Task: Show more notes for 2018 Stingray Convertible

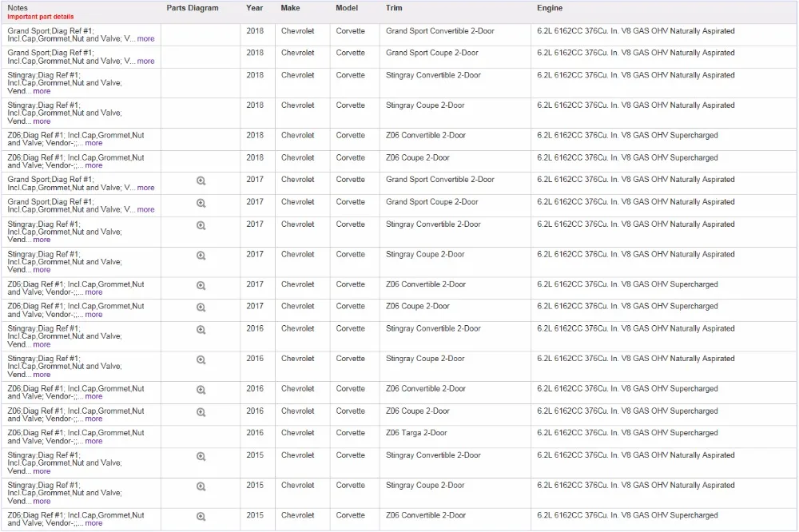Action: 42,91
